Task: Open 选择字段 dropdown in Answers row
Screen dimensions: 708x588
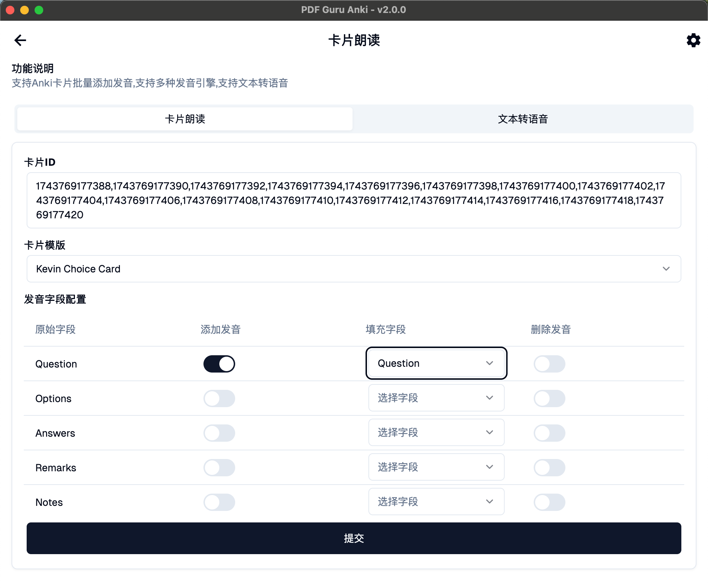Action: [436, 432]
